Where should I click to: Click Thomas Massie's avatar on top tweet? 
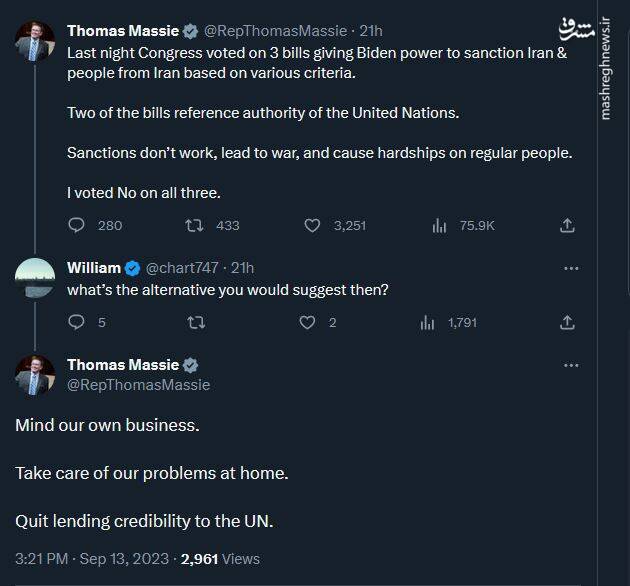[35, 41]
